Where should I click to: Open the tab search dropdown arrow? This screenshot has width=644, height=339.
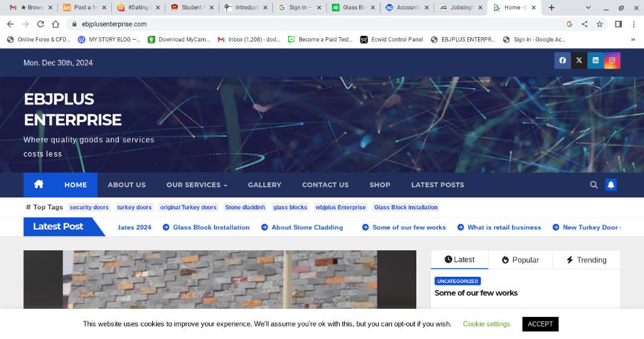588,8
